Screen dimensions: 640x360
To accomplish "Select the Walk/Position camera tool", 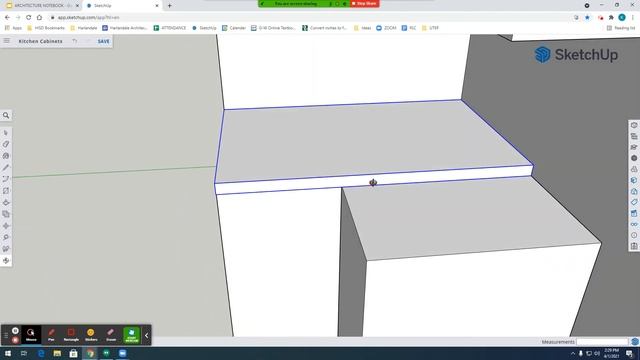I will (x=6, y=249).
